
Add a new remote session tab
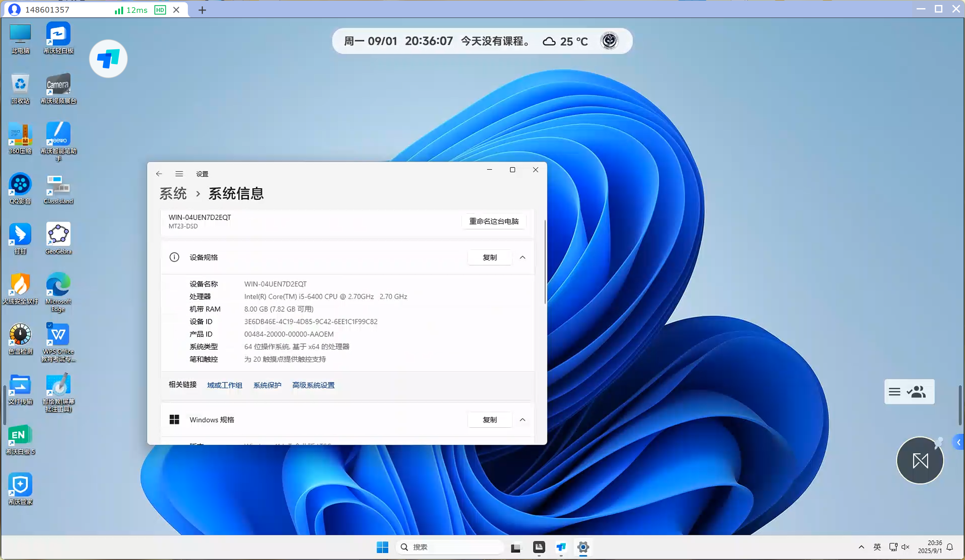pyautogui.click(x=202, y=10)
